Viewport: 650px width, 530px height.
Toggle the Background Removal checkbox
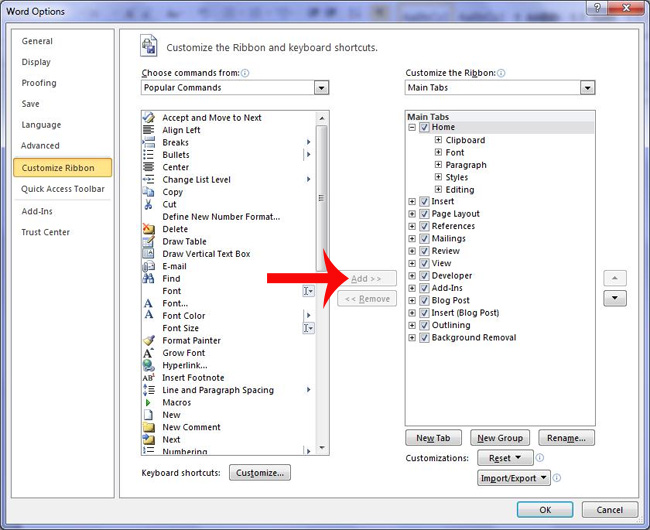click(x=424, y=338)
